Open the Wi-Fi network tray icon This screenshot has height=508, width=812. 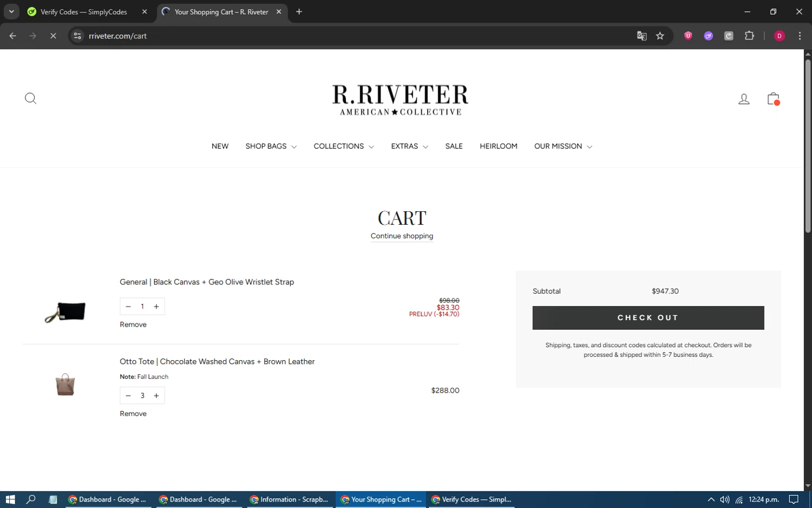coord(739,499)
